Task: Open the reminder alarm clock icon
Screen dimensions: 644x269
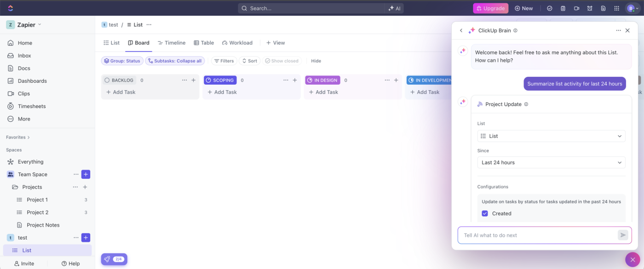Action: pyautogui.click(x=590, y=8)
